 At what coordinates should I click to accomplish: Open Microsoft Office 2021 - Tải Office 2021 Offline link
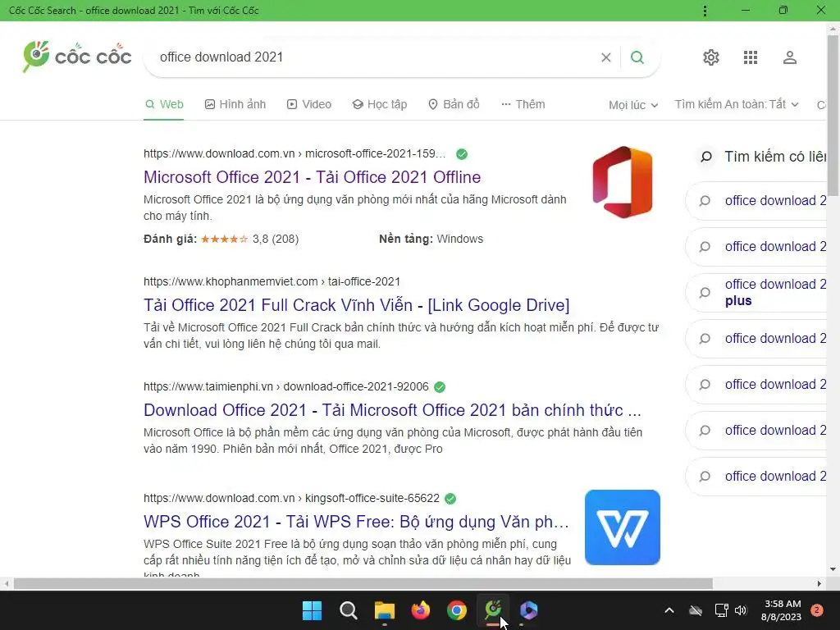313,177
